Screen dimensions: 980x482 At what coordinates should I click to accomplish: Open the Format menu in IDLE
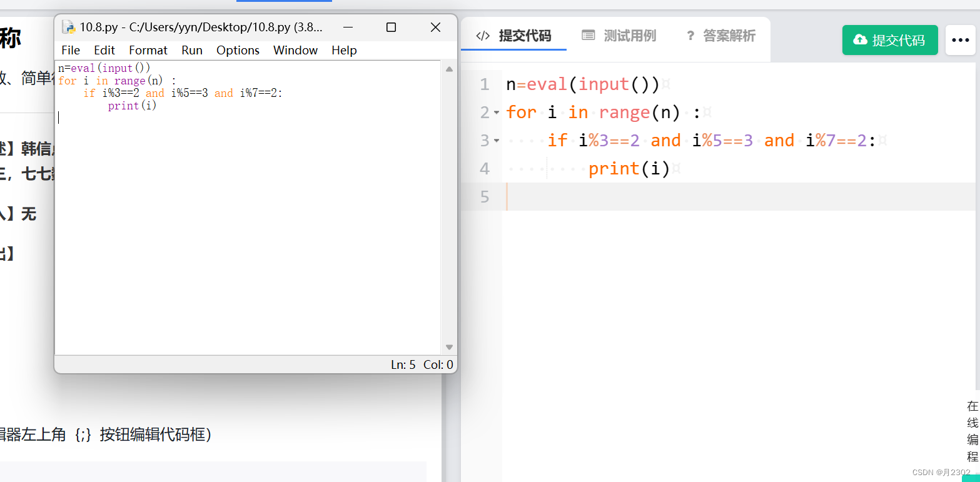click(148, 50)
